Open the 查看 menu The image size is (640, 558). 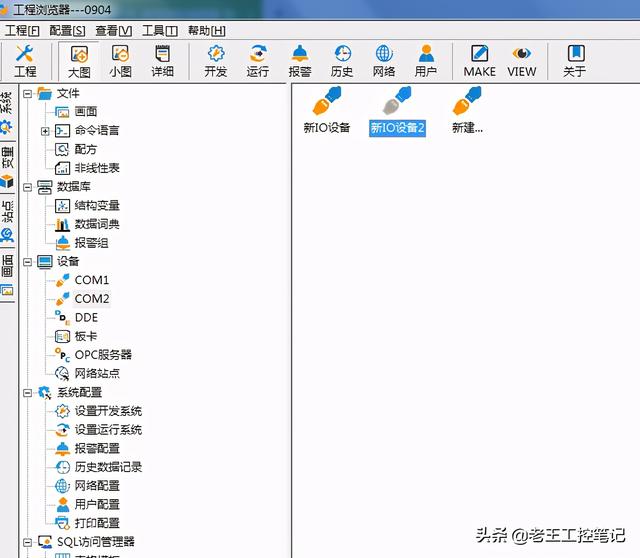click(x=113, y=31)
